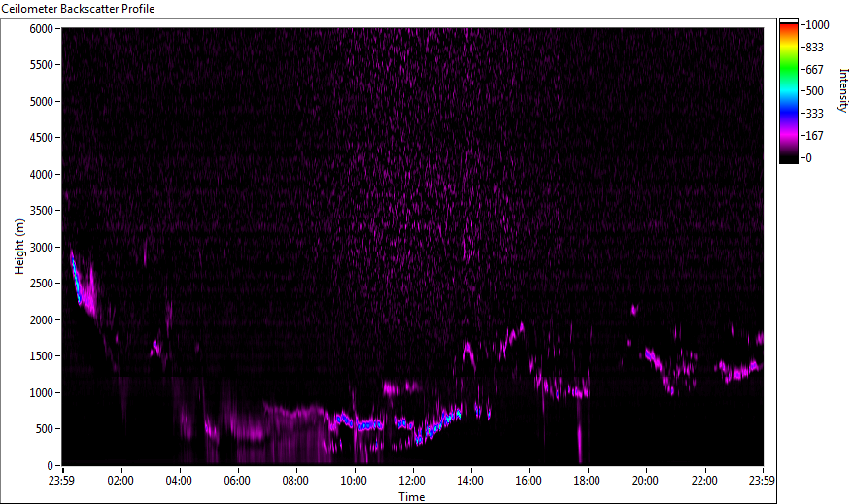Click the 20:00 time tick label
The image size is (853, 504).
click(645, 481)
